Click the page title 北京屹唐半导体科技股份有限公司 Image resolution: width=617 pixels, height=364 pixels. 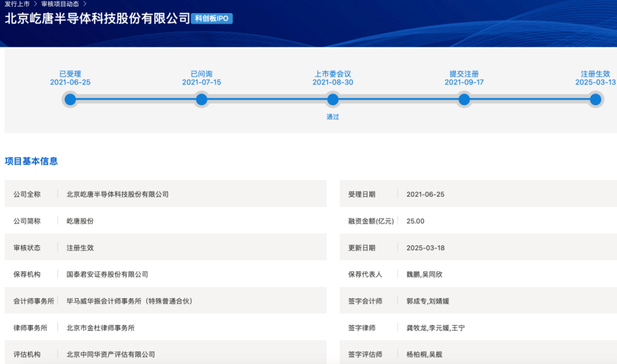[97, 18]
